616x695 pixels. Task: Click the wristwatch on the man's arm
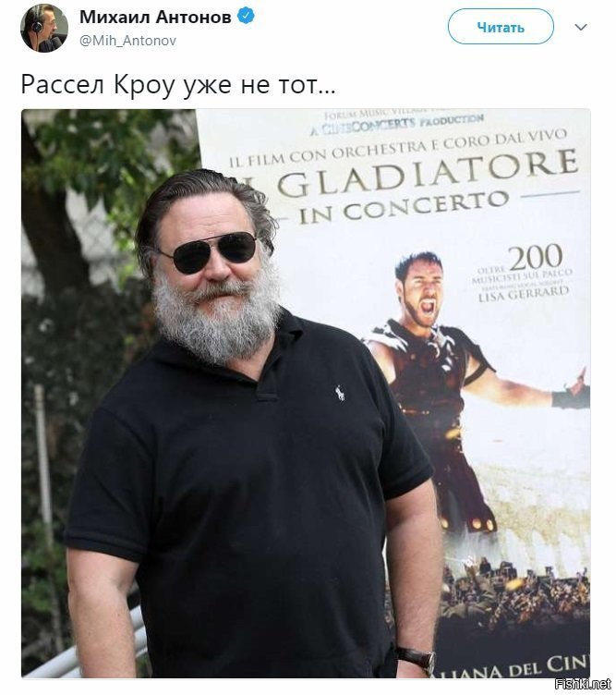pyautogui.click(x=416, y=659)
